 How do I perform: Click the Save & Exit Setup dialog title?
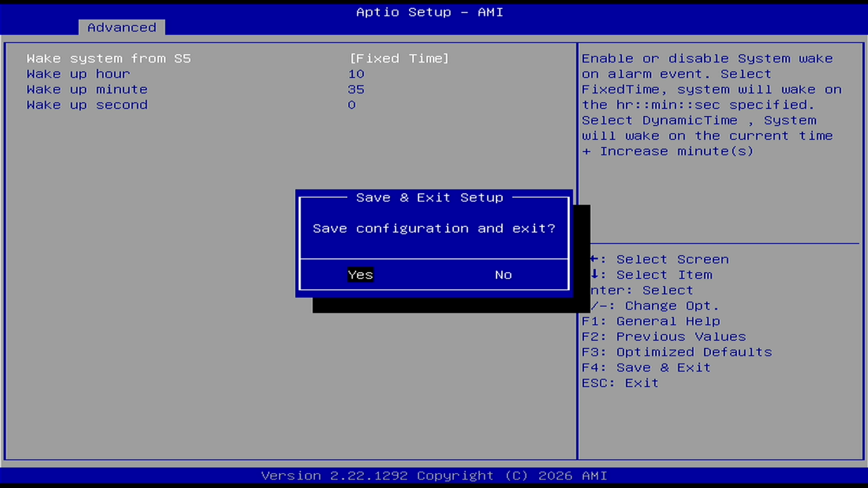pos(429,197)
